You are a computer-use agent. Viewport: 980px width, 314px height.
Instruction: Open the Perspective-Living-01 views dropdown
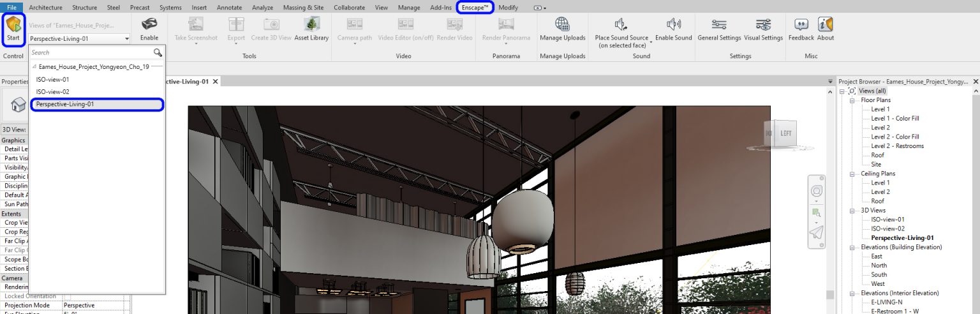pos(79,39)
